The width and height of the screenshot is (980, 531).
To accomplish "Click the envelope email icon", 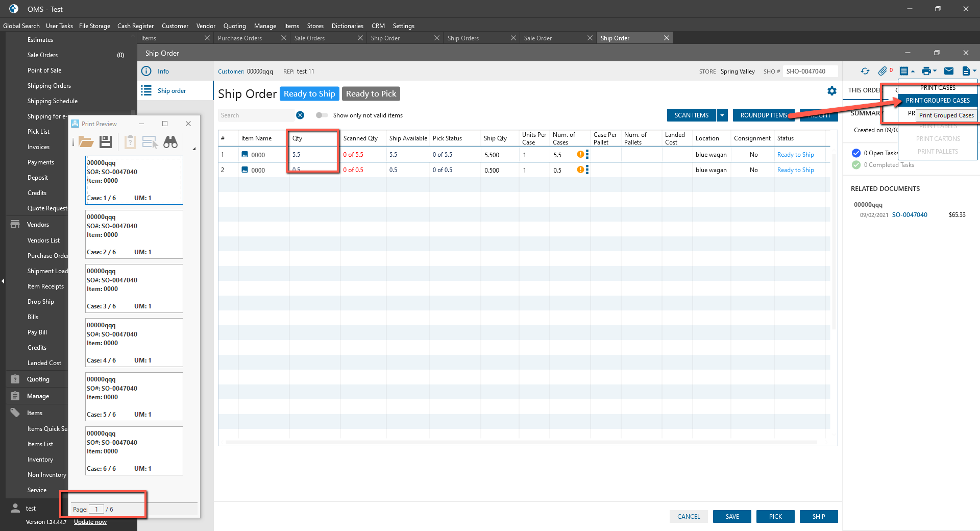I will [x=949, y=71].
